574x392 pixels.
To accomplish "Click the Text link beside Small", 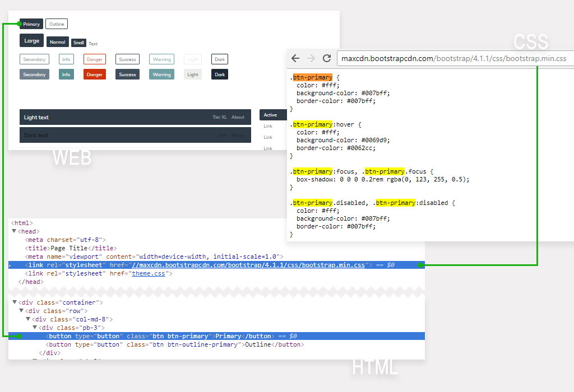I will click(93, 44).
